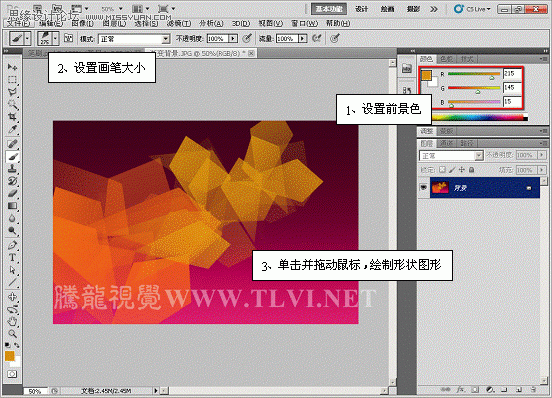Toggle tablet pressure for opacity
Screen dimensions: 552x398
(x=247, y=38)
